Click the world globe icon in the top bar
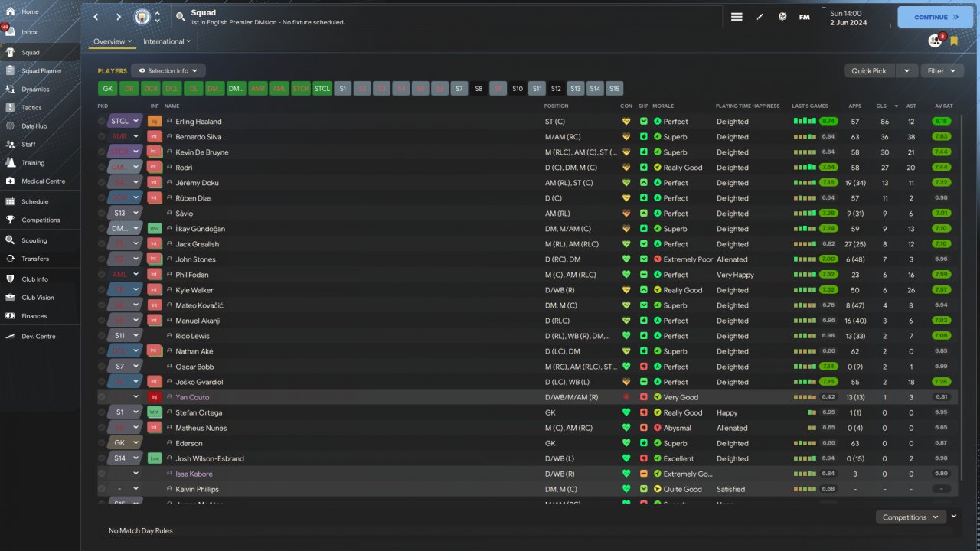This screenshot has width=980, height=551. [782, 17]
